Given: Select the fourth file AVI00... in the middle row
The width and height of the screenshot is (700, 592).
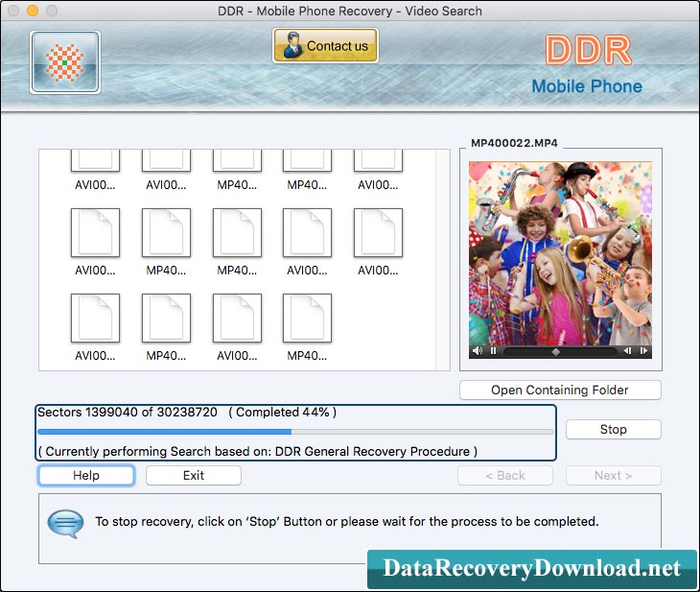Looking at the screenshot, I should click(x=307, y=242).
